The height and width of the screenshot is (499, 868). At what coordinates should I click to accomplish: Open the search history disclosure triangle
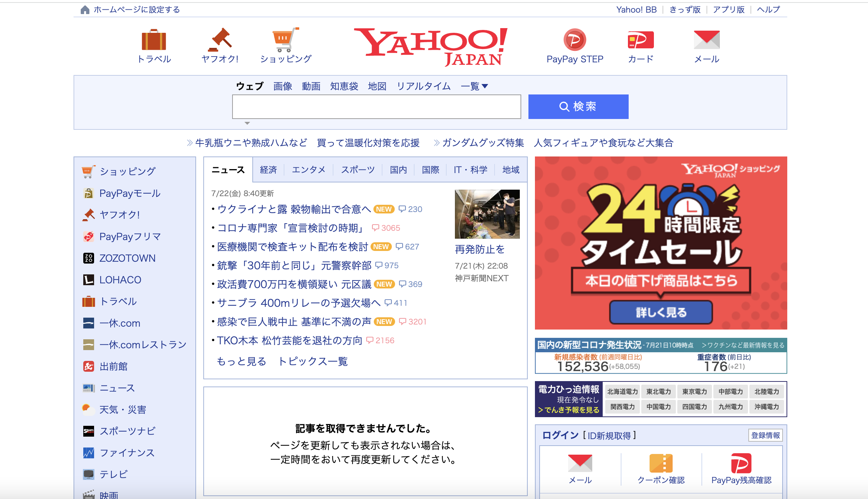tap(247, 123)
